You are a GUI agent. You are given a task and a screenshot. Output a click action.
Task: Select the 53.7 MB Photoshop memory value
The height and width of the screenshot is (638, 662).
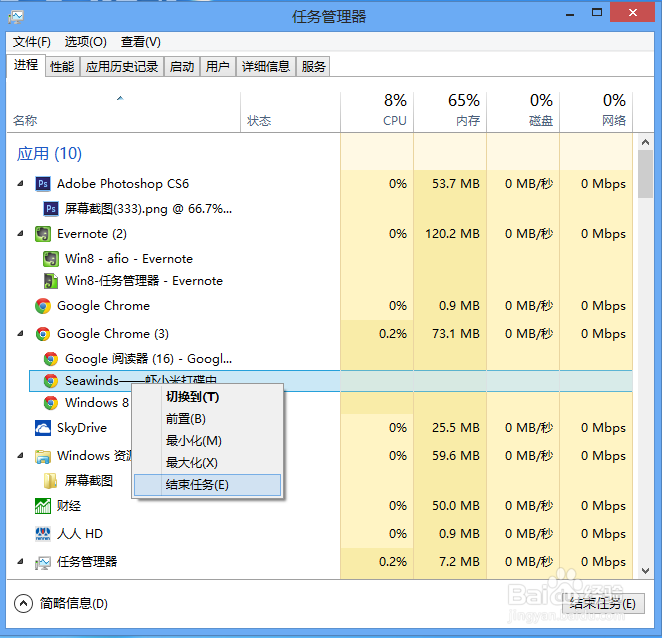click(x=456, y=184)
